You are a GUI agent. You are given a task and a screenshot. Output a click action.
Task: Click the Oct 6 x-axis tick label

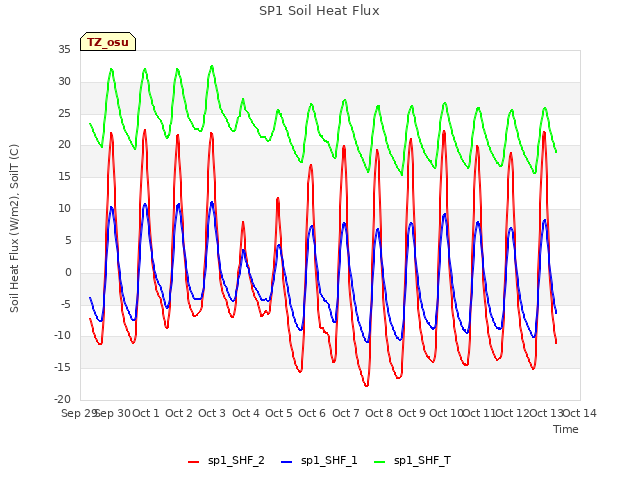coord(312,413)
